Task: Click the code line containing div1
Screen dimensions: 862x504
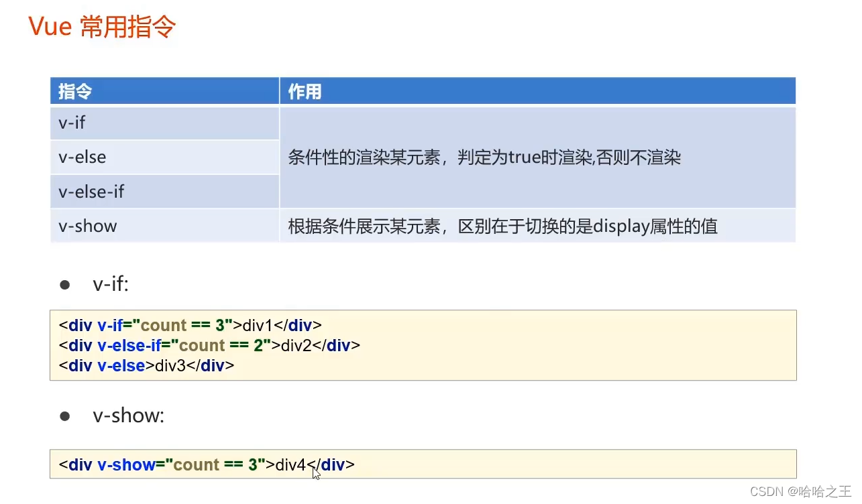Action: pos(191,326)
